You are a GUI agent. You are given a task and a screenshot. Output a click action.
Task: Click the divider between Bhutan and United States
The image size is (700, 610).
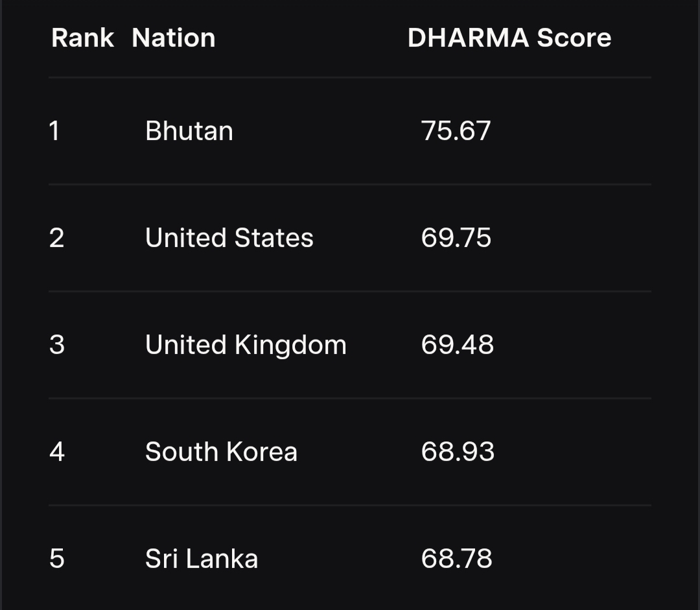[350, 185]
